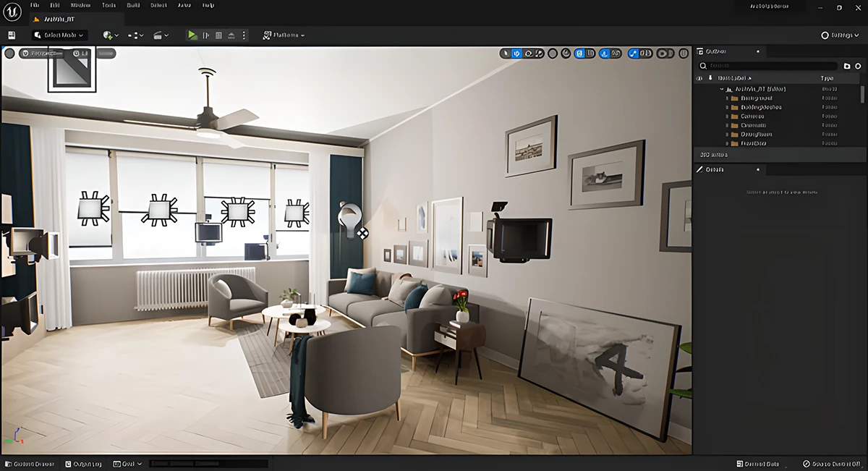Collapse the root level item in Outliner

pyautogui.click(x=721, y=89)
